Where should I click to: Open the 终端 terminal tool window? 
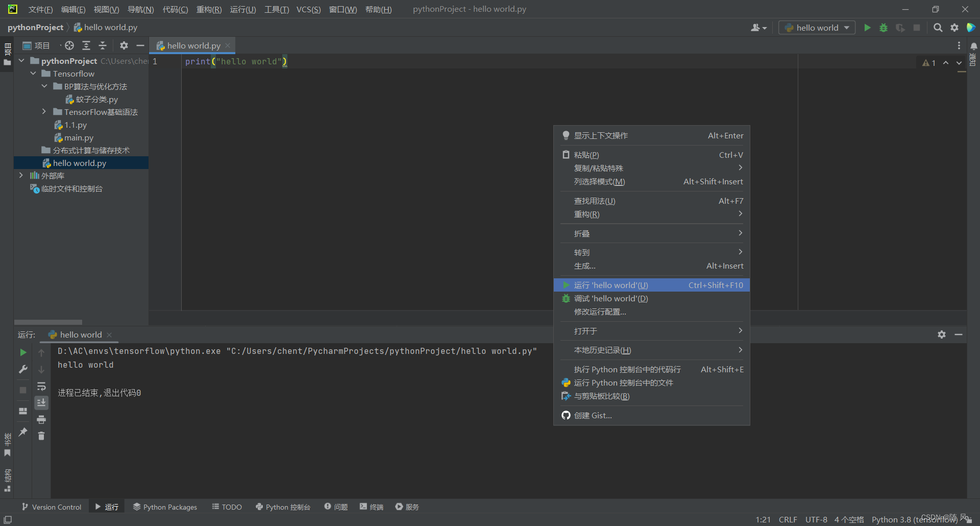pyautogui.click(x=372, y=507)
